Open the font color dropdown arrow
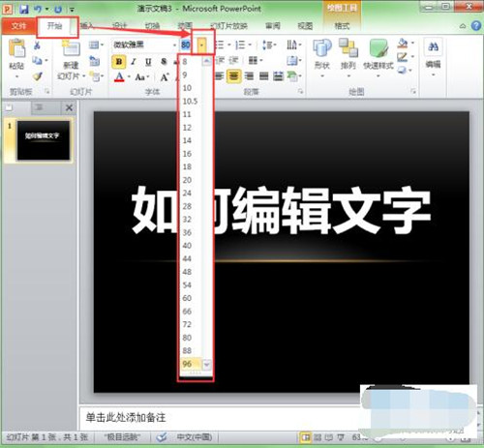 [129, 77]
